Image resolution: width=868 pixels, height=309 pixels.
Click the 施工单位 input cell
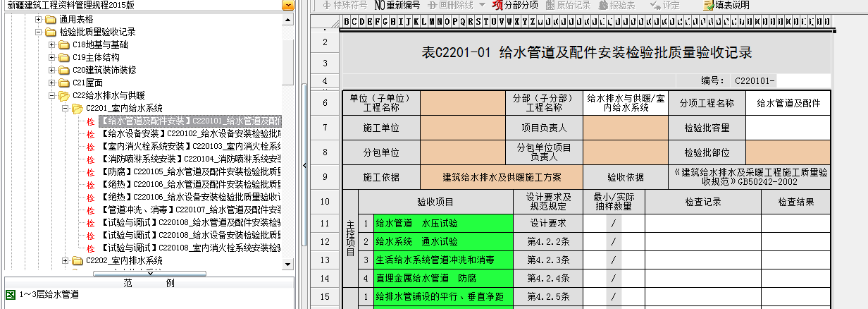pos(462,128)
